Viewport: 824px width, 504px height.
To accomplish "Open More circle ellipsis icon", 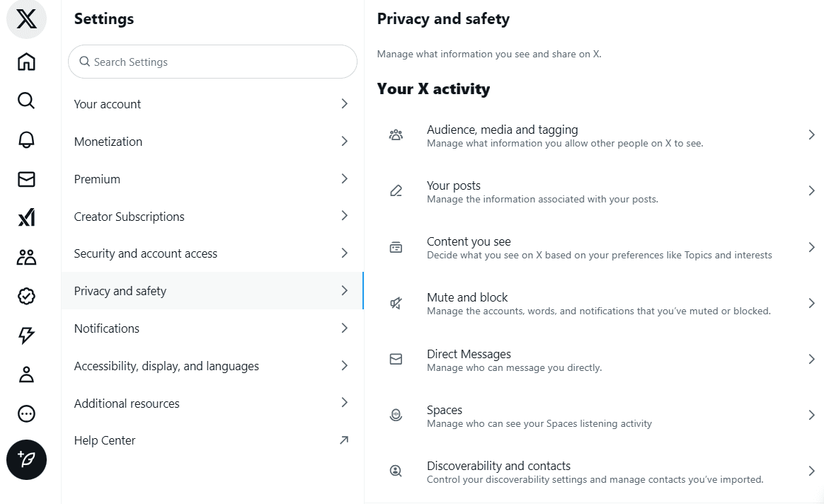I will point(26,414).
